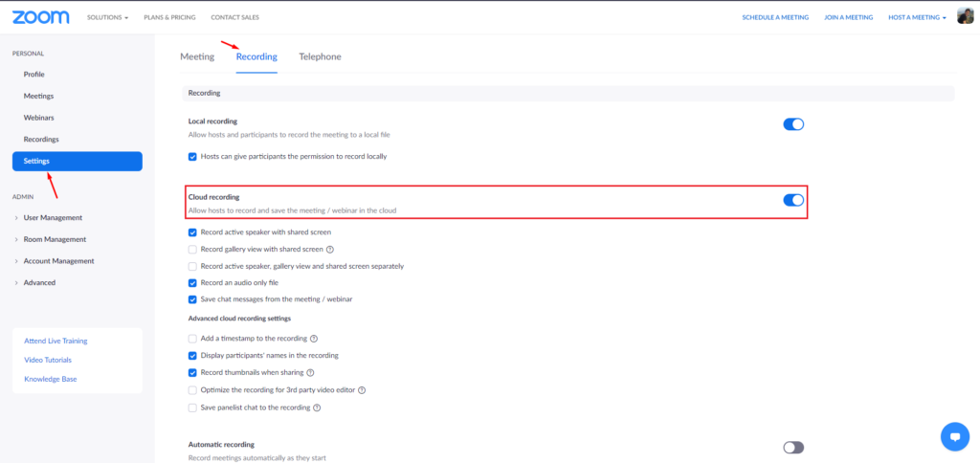Uncheck Record an audio only file
This screenshot has height=463, width=980.
[192, 283]
